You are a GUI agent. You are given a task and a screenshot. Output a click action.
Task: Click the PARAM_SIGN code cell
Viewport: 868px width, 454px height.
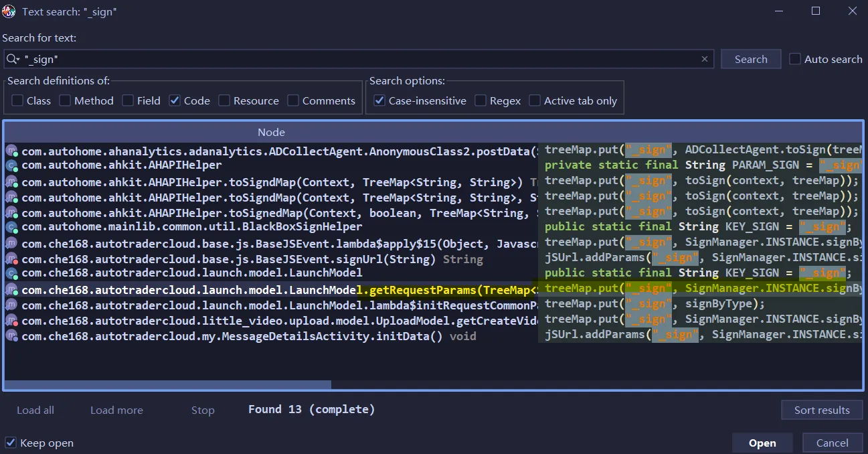tap(701, 165)
